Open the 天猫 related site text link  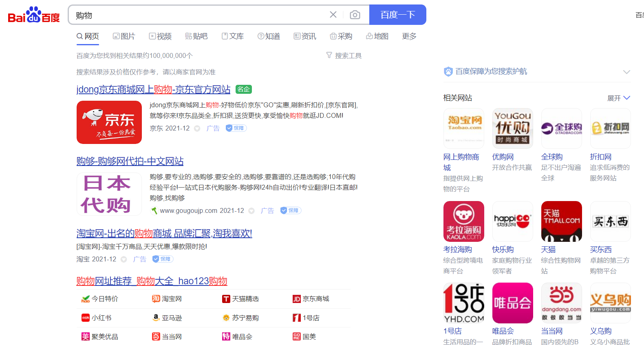click(549, 250)
